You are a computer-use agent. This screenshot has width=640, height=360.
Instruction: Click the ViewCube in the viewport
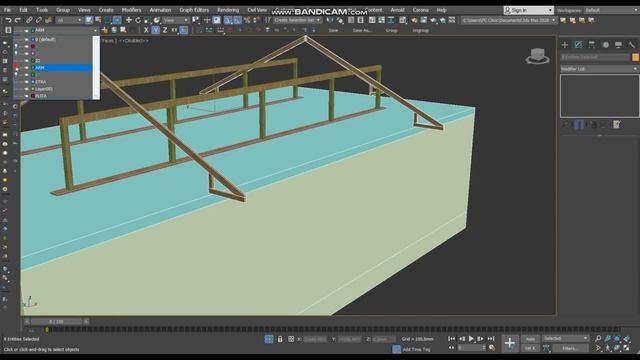tap(538, 56)
